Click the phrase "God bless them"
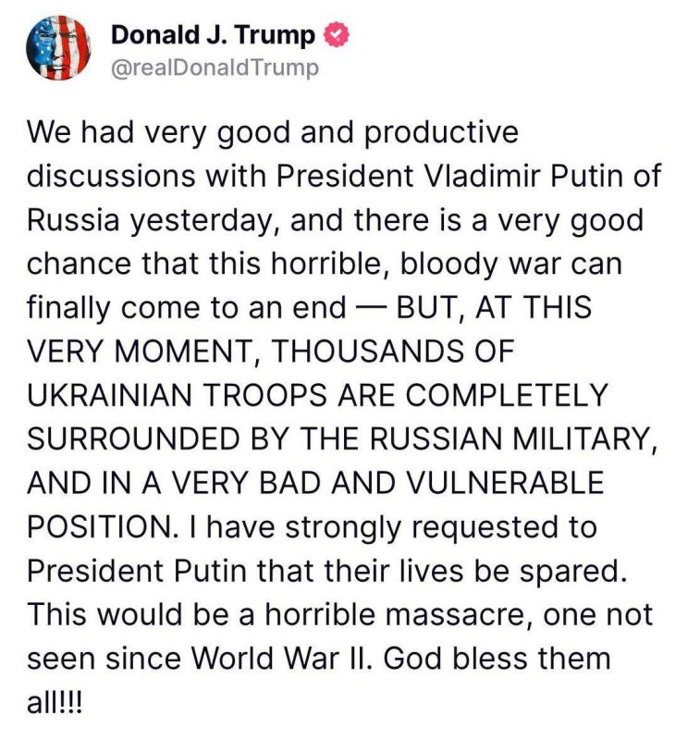 click(498, 660)
